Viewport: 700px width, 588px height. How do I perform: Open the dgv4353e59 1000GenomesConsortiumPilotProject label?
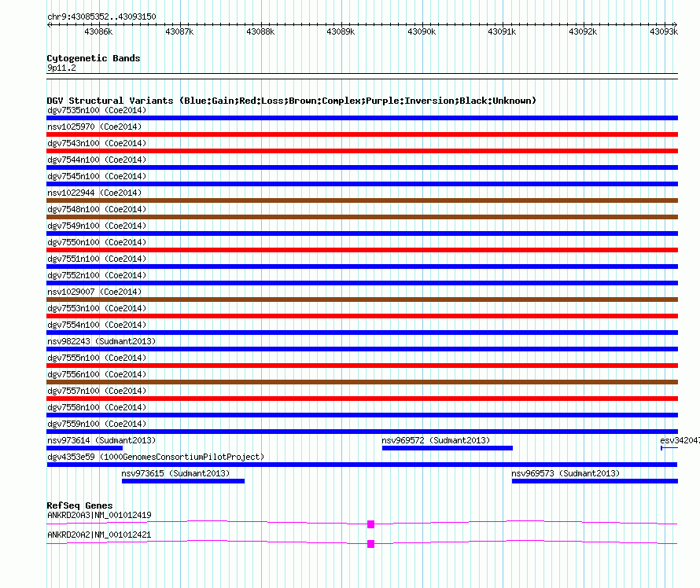click(156, 457)
